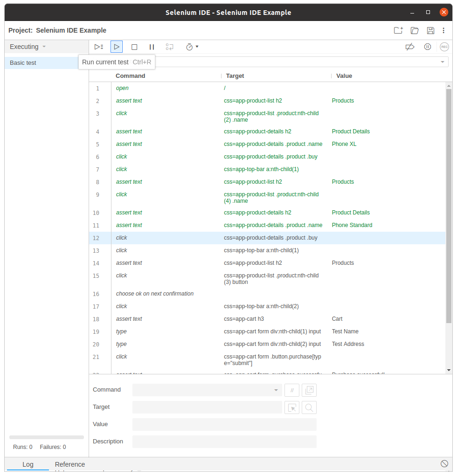Expand the base URL dropdown arrow
Viewport: 457px width, 476px height.
click(x=442, y=62)
